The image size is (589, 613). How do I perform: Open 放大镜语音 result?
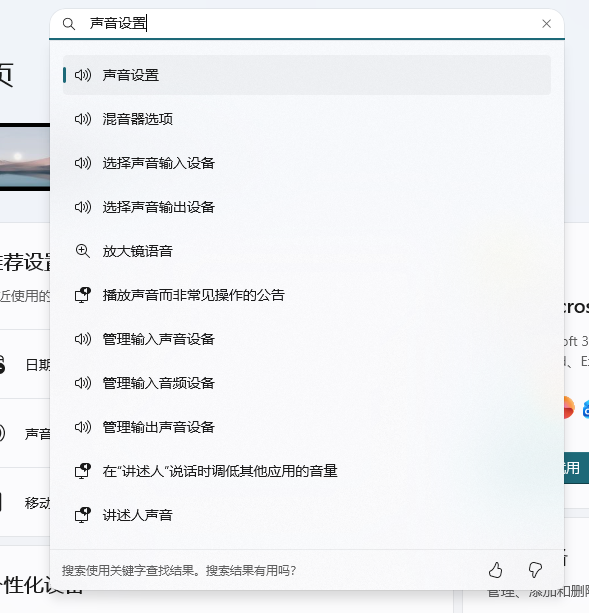point(307,251)
